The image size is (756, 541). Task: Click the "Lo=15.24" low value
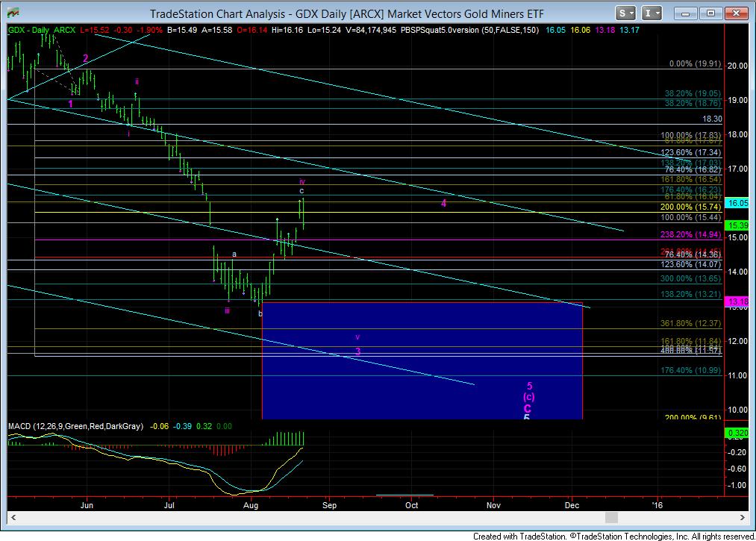click(x=324, y=30)
